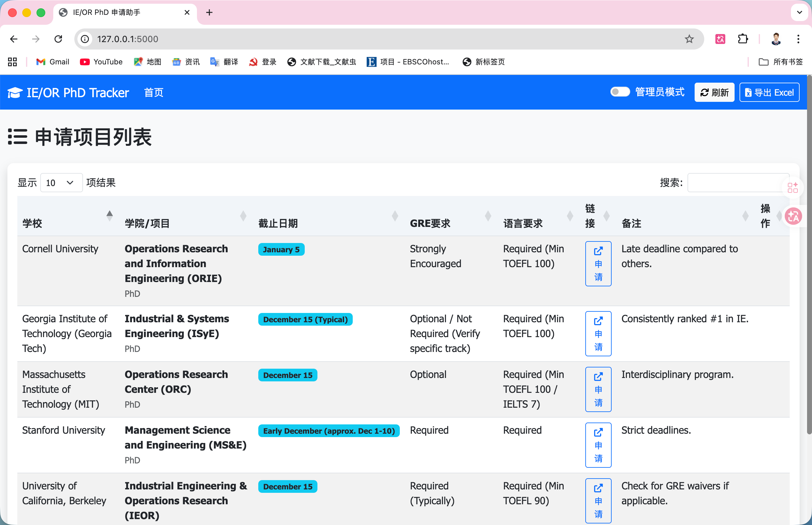Go to 首页 in navbar
This screenshot has width=812, height=525.
pos(154,93)
